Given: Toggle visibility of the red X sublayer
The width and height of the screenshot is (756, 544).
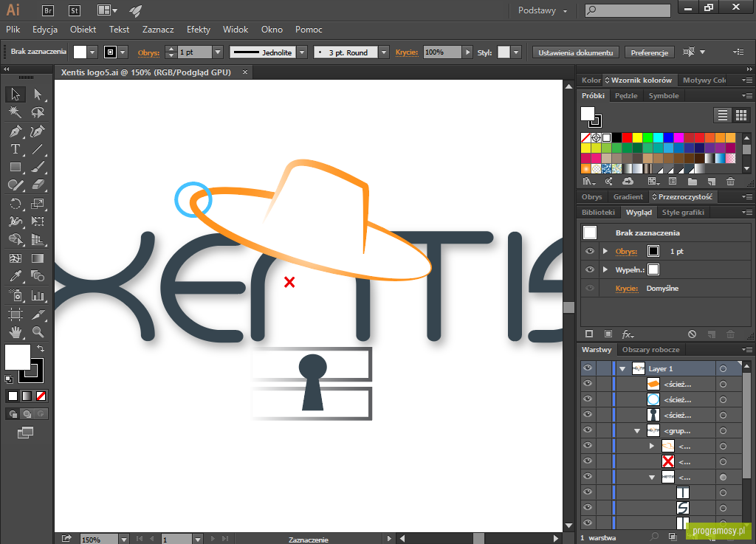Looking at the screenshot, I should (588, 461).
